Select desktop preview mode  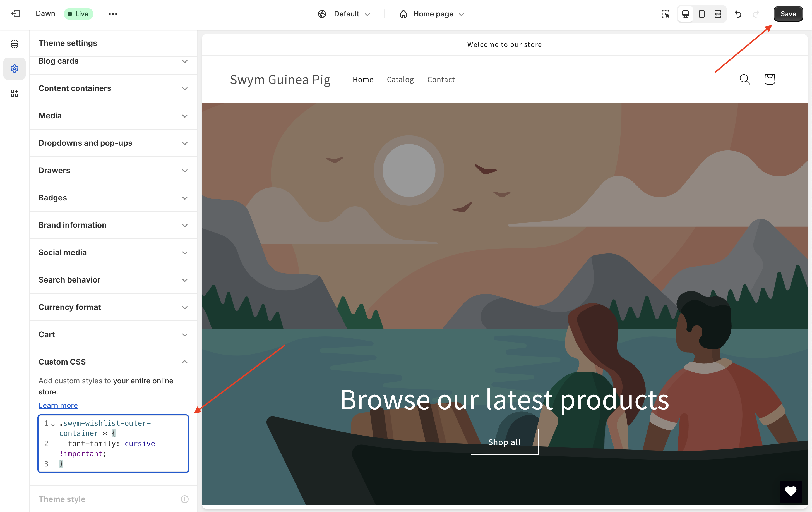(x=686, y=14)
